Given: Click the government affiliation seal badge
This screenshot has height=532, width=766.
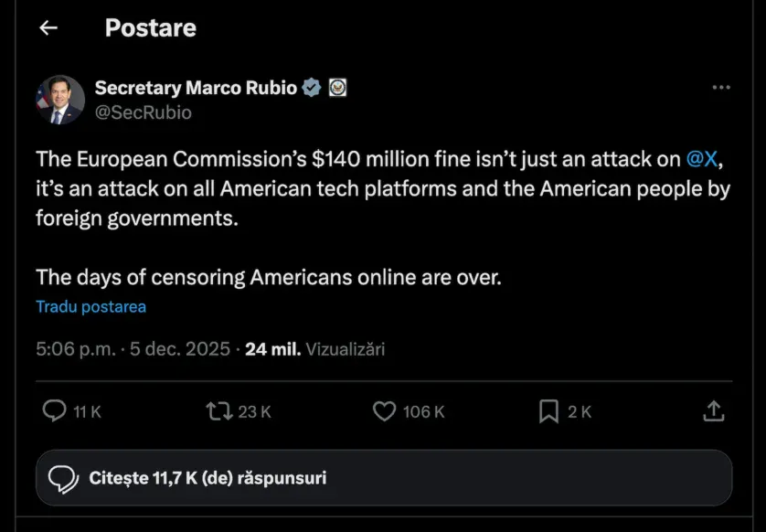Looking at the screenshot, I should coord(337,88).
